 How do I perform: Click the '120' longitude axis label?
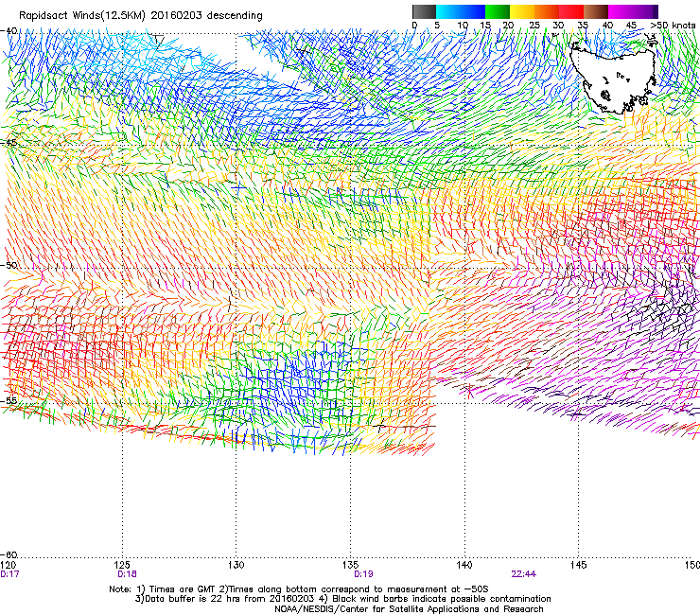click(8, 565)
